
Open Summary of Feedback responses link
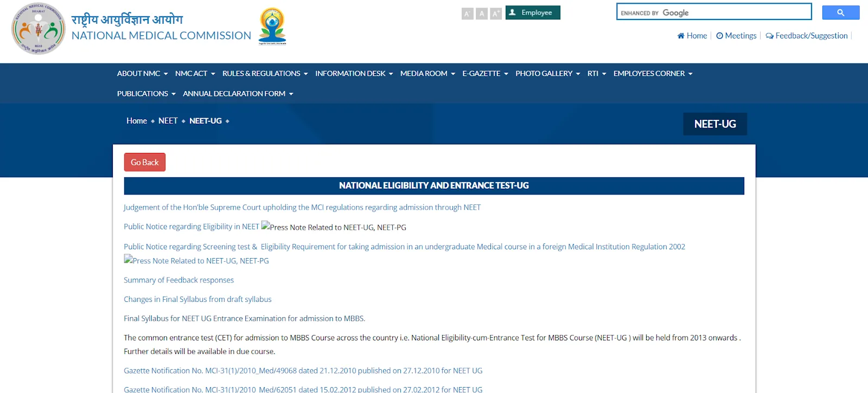tap(178, 280)
